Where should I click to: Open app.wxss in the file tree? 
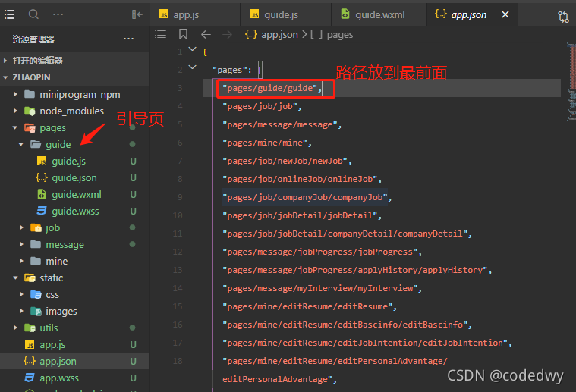tap(59, 378)
